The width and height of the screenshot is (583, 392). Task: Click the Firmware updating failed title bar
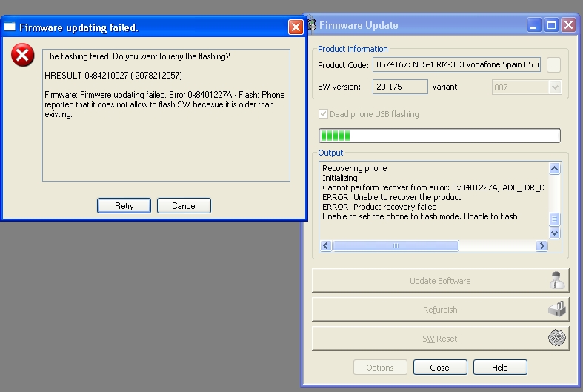153,27
